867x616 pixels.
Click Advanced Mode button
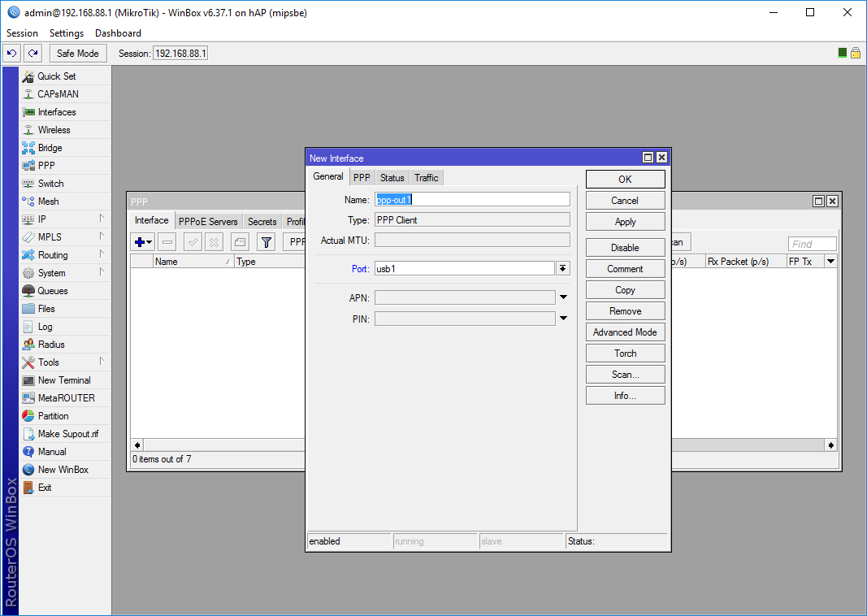tap(626, 332)
